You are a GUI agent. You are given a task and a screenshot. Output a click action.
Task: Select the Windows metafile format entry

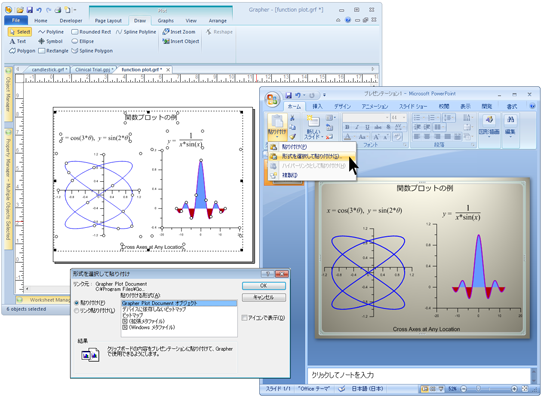click(x=179, y=327)
